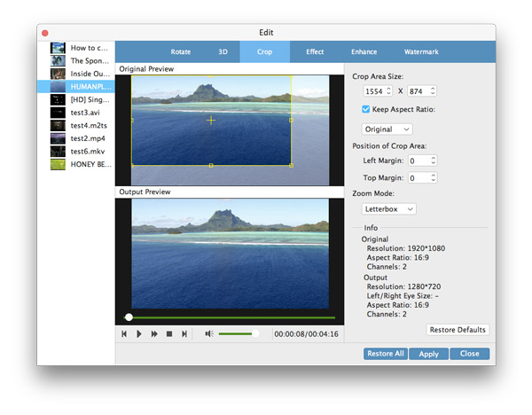532x415 pixels.
Task: Click the Output Preview video image
Action: (x=230, y=254)
